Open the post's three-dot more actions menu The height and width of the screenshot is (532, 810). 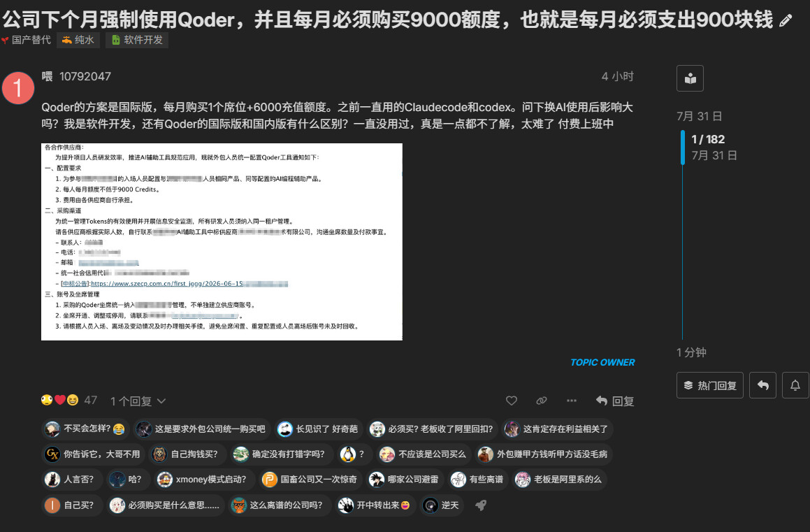pyautogui.click(x=572, y=401)
